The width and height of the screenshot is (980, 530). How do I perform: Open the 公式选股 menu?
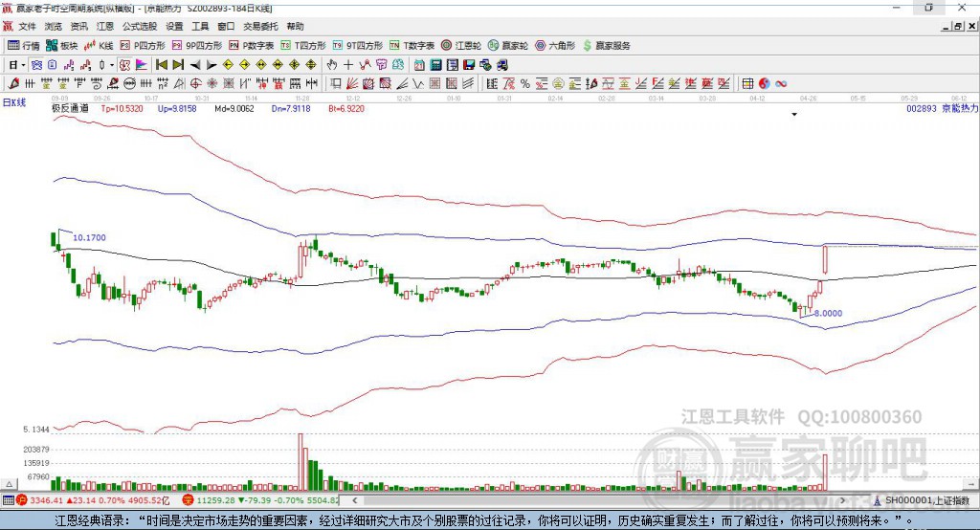[x=140, y=26]
